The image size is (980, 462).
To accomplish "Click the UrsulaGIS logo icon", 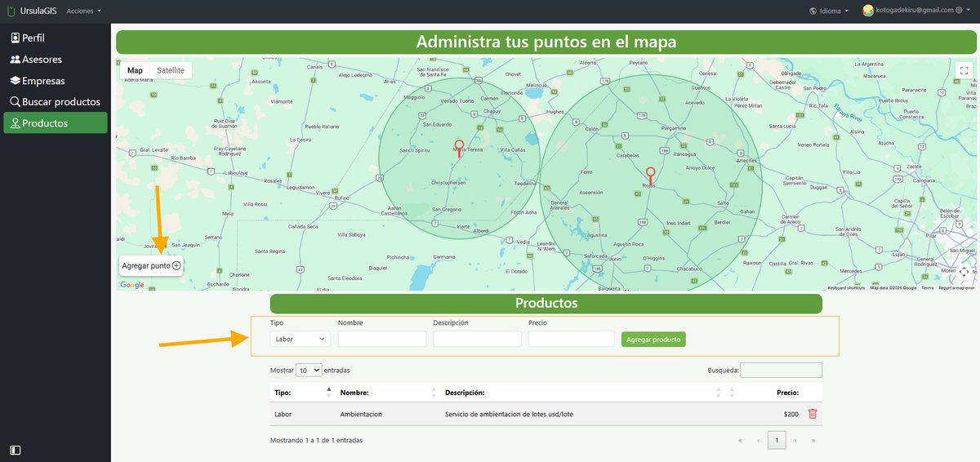I will pos(11,11).
